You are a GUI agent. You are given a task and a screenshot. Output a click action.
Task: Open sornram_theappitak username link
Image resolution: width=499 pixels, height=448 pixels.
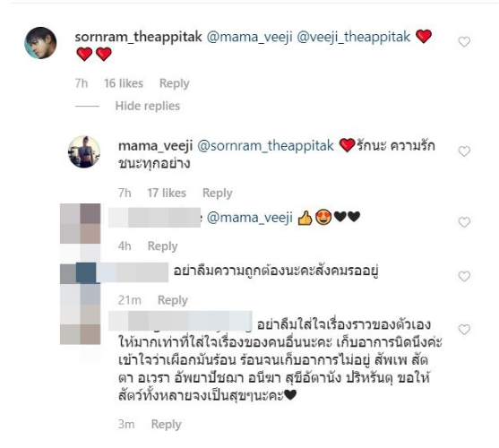click(x=138, y=37)
